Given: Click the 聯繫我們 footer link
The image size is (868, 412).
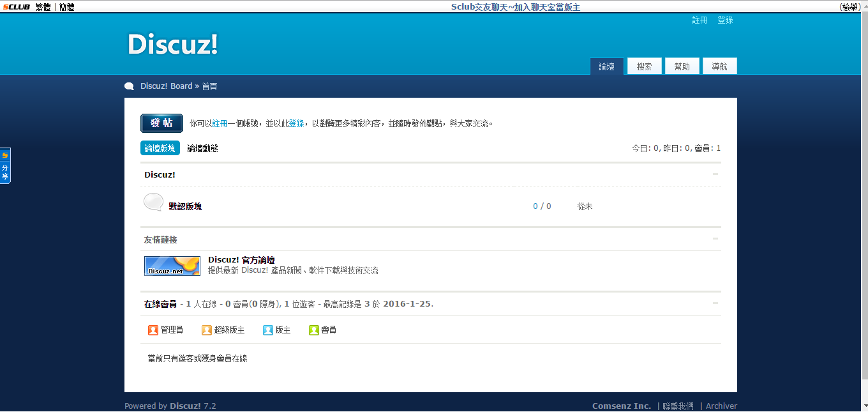Looking at the screenshot, I should point(678,406).
